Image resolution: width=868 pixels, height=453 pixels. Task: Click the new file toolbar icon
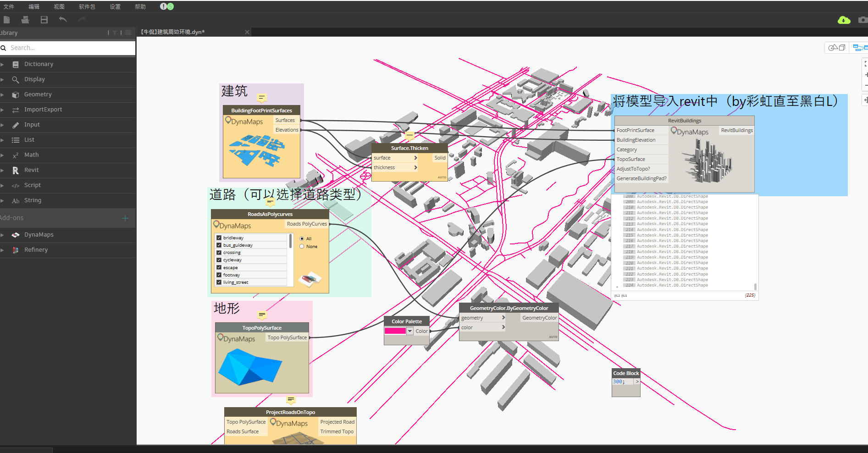point(6,20)
